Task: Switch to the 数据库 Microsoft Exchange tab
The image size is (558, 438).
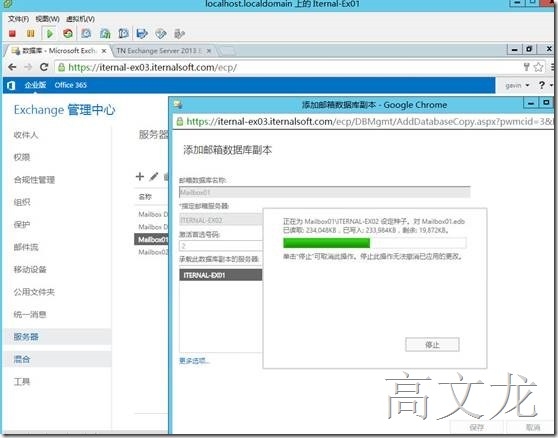Action: click(x=57, y=51)
